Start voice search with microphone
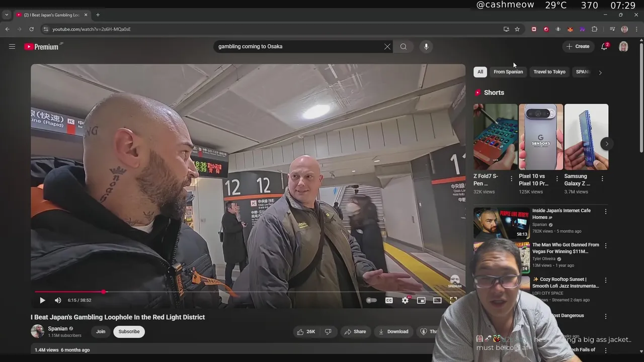Image resolution: width=644 pixels, height=362 pixels. (x=426, y=46)
